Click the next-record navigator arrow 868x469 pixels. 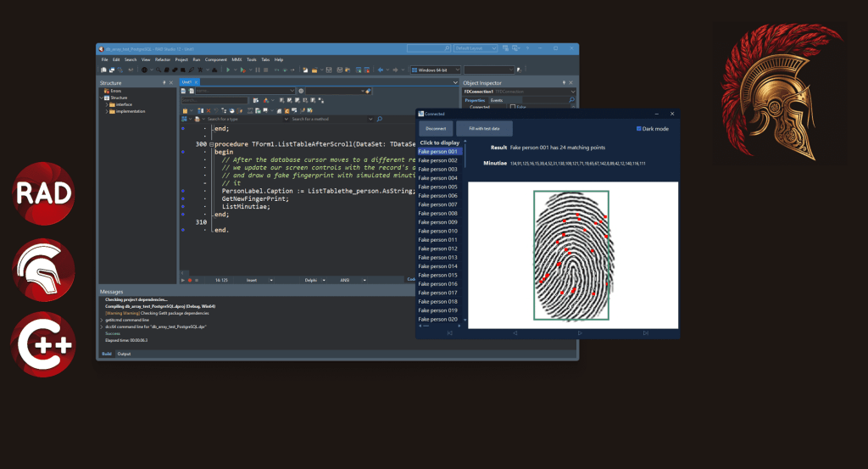point(580,333)
